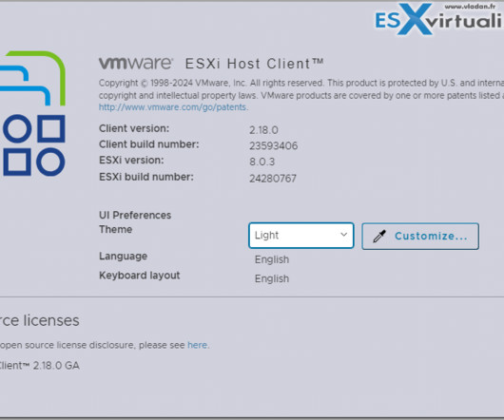This screenshot has height=420, width=504.
Task: Click the ESXi build number 24280767
Action: (x=273, y=179)
